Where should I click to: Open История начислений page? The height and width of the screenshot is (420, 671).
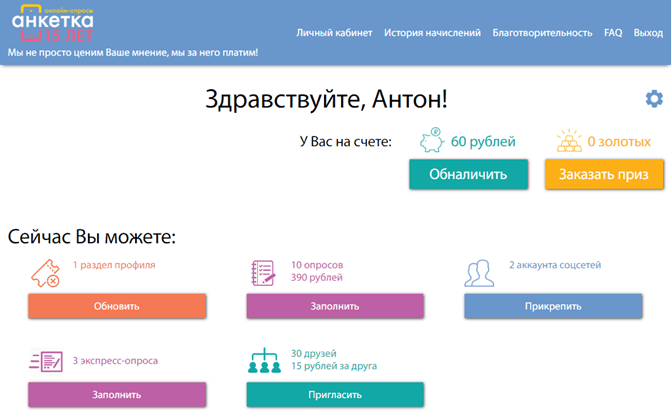coord(432,33)
